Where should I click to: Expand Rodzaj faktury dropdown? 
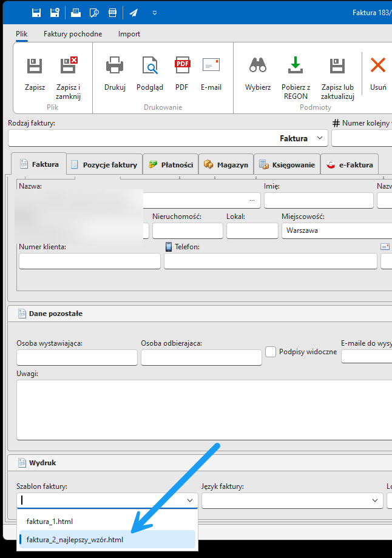(320, 138)
